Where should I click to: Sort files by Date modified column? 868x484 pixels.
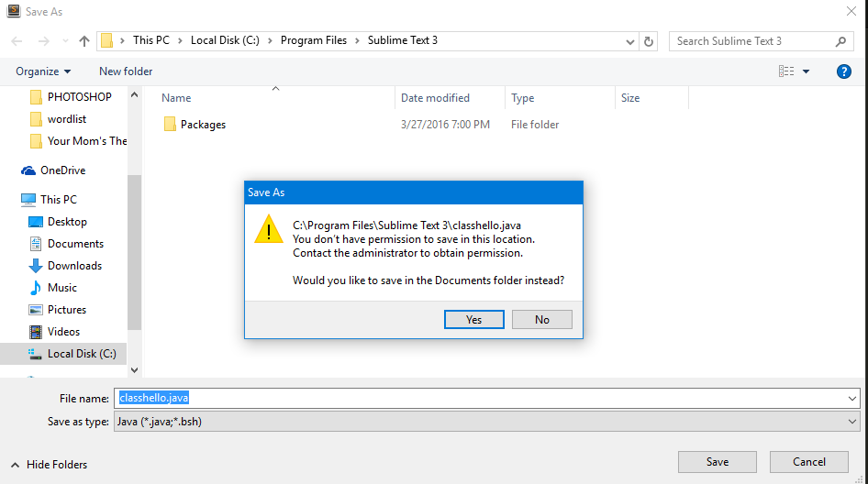tap(435, 98)
